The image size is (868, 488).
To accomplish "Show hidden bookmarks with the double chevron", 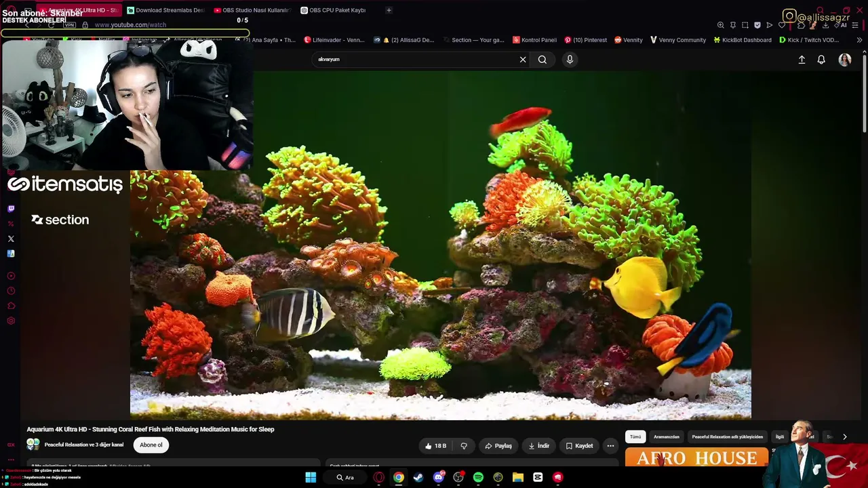I will coord(859,40).
